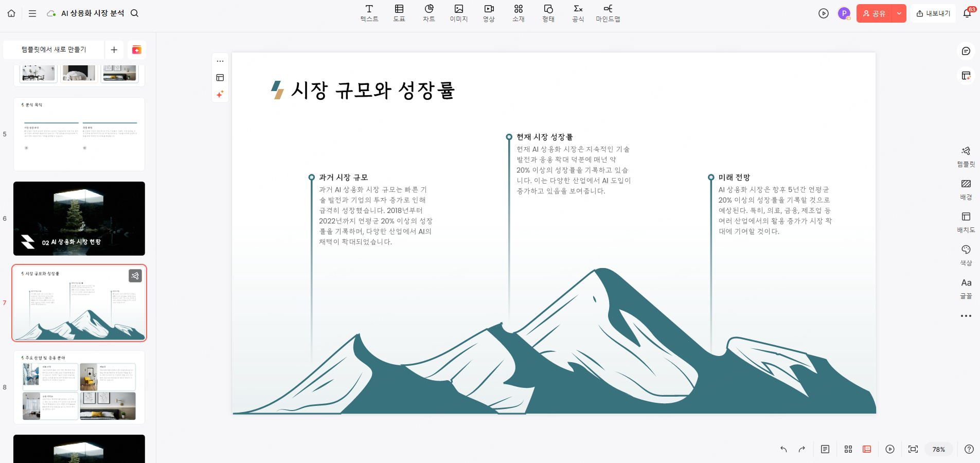Open the hamburger main menu

coord(32,13)
